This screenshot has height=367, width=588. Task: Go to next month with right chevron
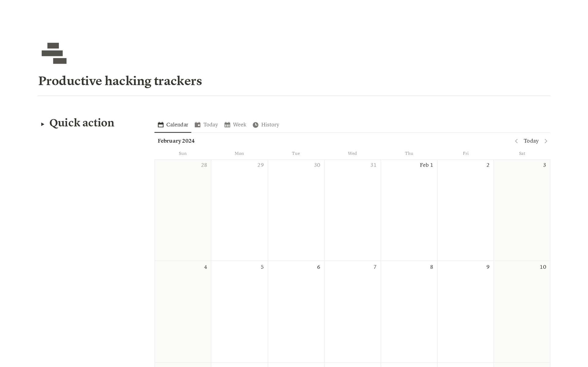[546, 141]
